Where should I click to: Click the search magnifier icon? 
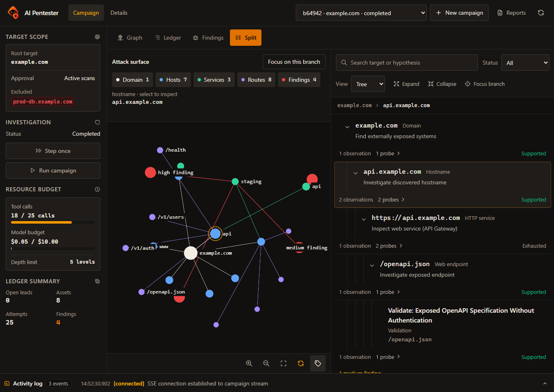point(344,63)
